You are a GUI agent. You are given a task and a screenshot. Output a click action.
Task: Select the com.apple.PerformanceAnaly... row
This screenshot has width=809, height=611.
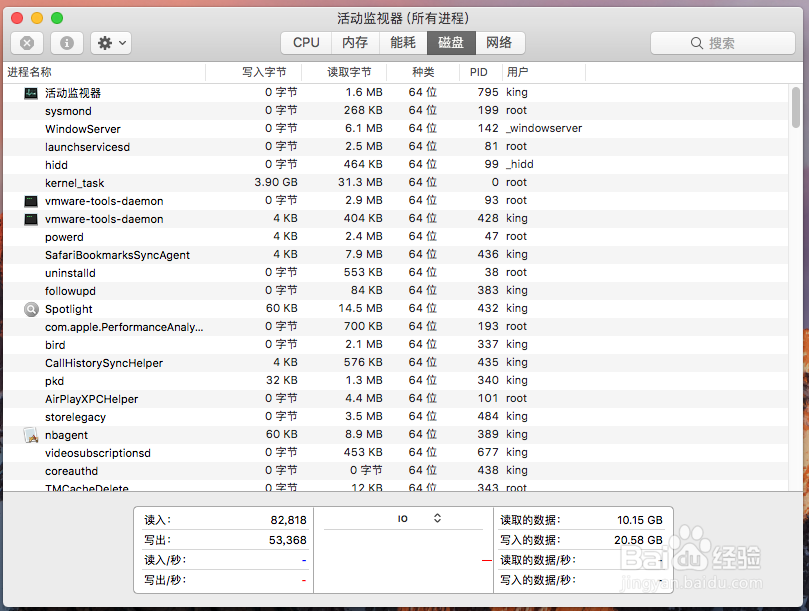click(396, 327)
